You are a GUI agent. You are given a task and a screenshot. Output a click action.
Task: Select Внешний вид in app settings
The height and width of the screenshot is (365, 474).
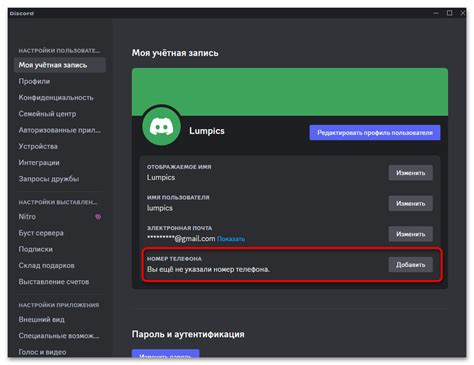(42, 319)
